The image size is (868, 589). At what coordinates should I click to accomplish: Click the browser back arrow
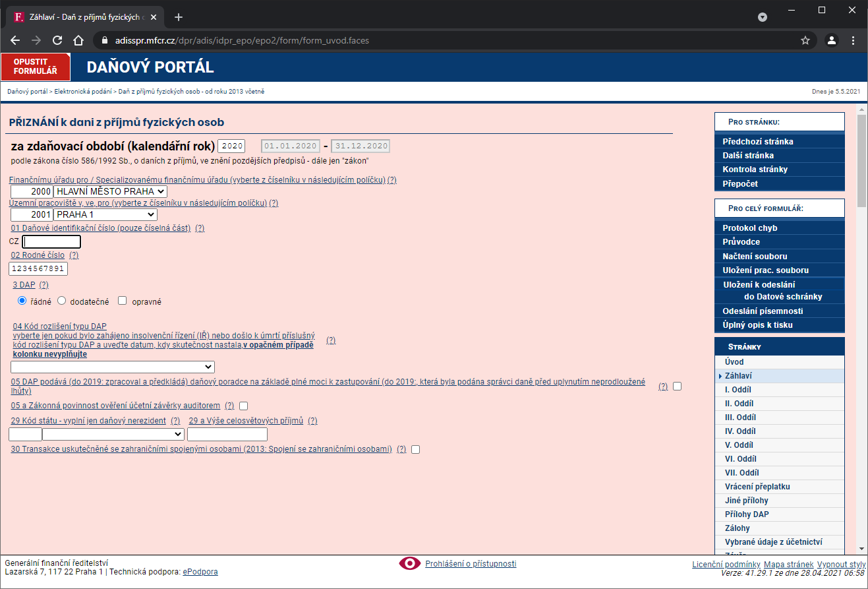click(15, 40)
